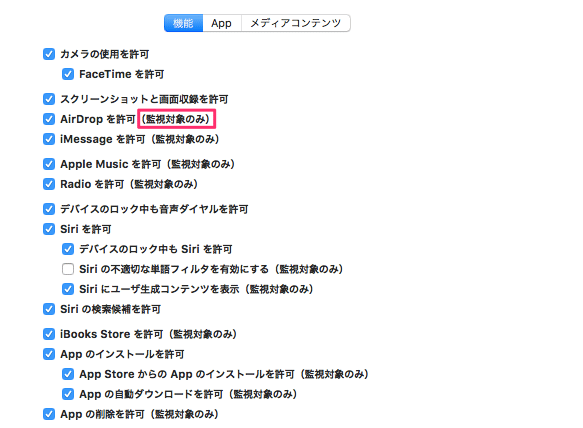Uncheck Radio を許可 checkbox
The height and width of the screenshot is (428, 583).
point(49,184)
